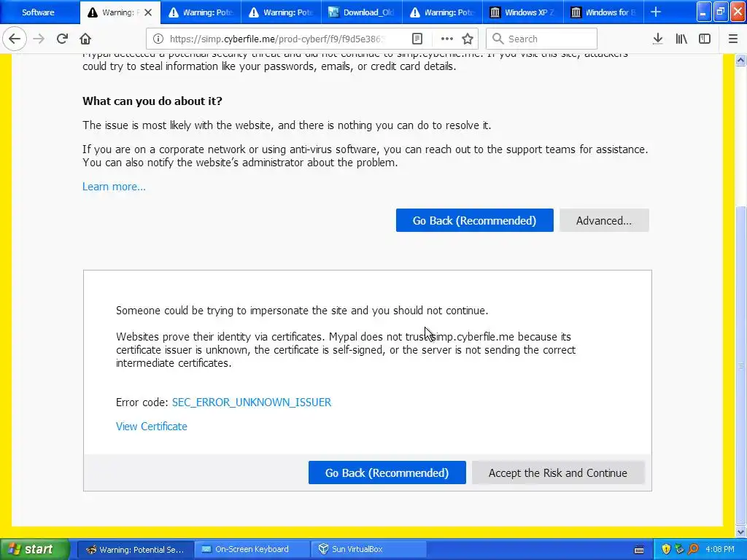The width and height of the screenshot is (747, 560).
Task: Click into the Search box
Action: click(x=542, y=39)
